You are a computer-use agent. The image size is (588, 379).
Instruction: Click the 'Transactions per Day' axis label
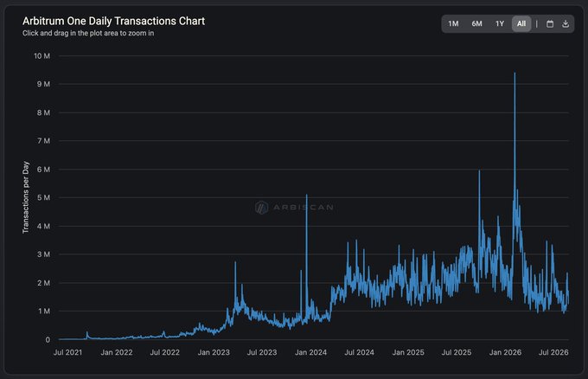pos(25,197)
